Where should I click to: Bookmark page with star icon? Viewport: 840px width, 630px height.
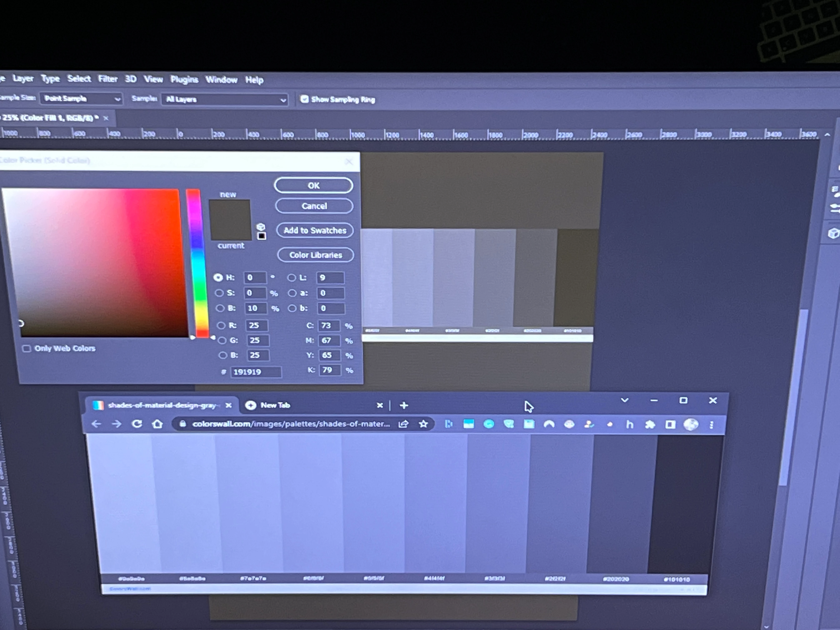(x=423, y=424)
